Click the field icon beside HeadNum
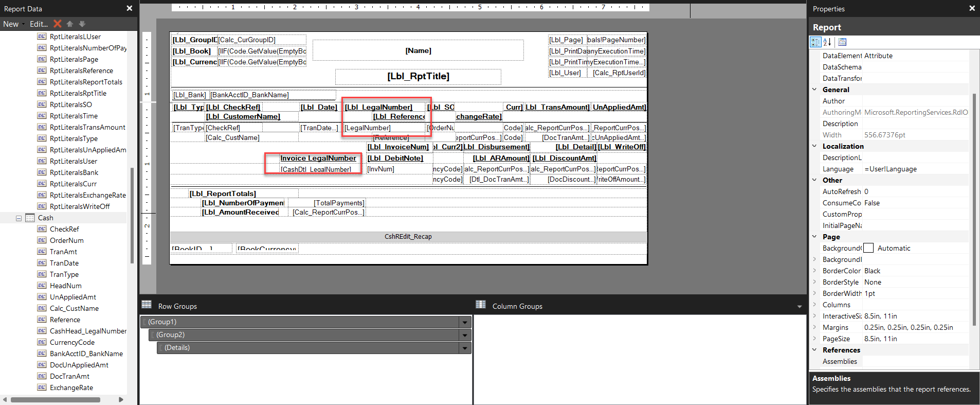The width and height of the screenshot is (980, 405). (x=42, y=286)
